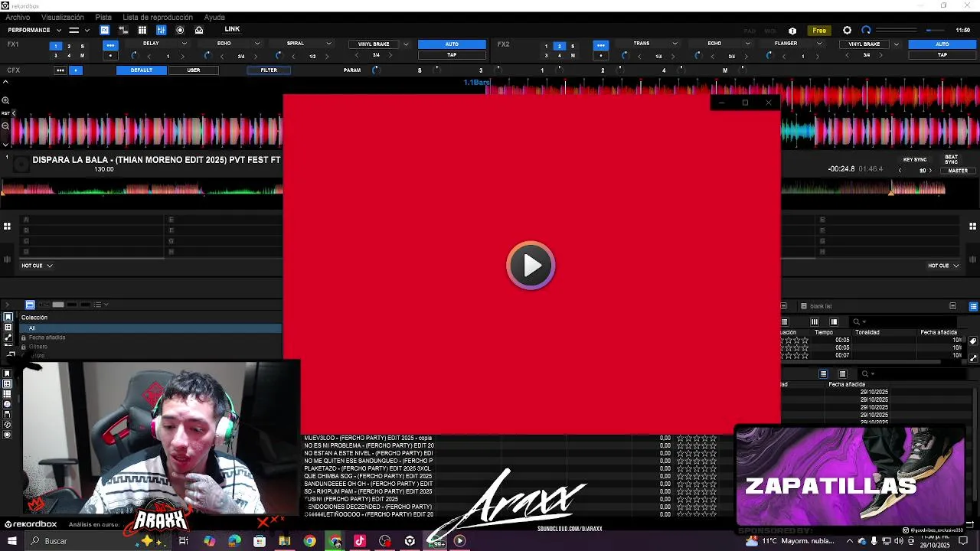Open the Archivo menu
This screenshot has height=551, width=980.
[x=18, y=17]
